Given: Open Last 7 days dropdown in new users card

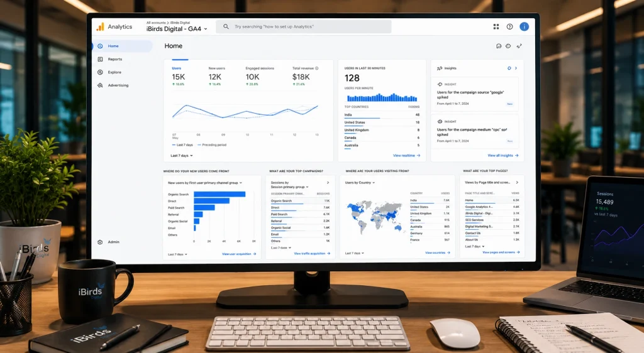Looking at the screenshot, I should point(177,254).
